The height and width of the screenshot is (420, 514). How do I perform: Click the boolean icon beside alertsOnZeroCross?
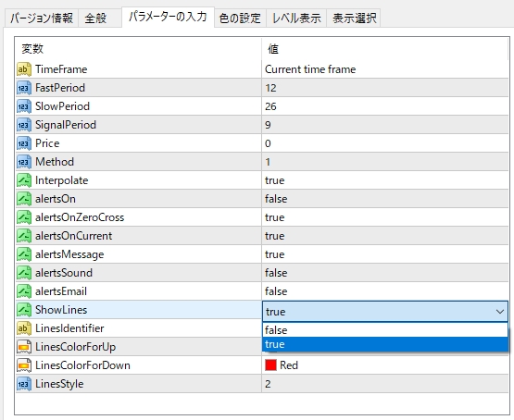[24, 217]
